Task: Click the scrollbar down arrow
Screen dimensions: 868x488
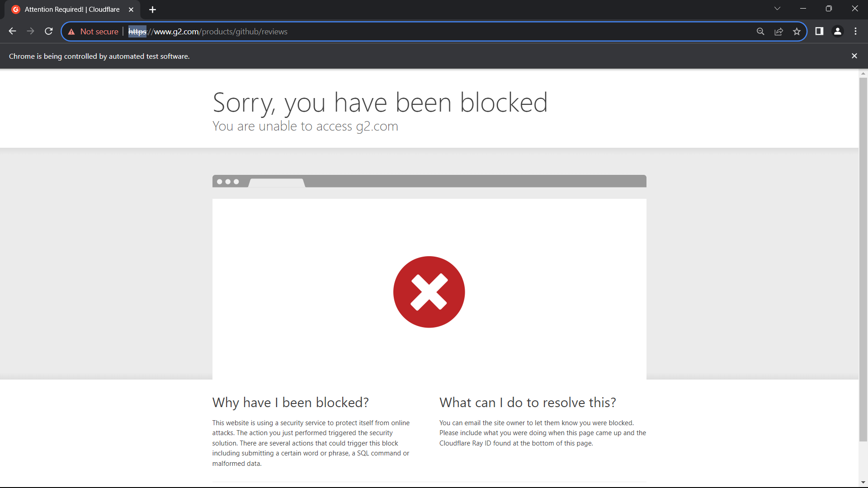Action: pyautogui.click(x=863, y=483)
